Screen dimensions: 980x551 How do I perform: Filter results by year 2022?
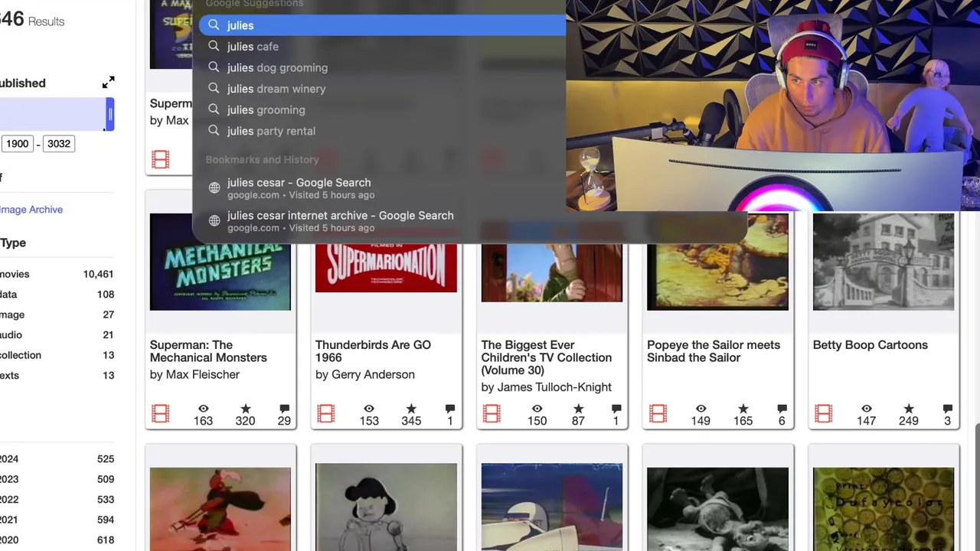pyautogui.click(x=9, y=500)
